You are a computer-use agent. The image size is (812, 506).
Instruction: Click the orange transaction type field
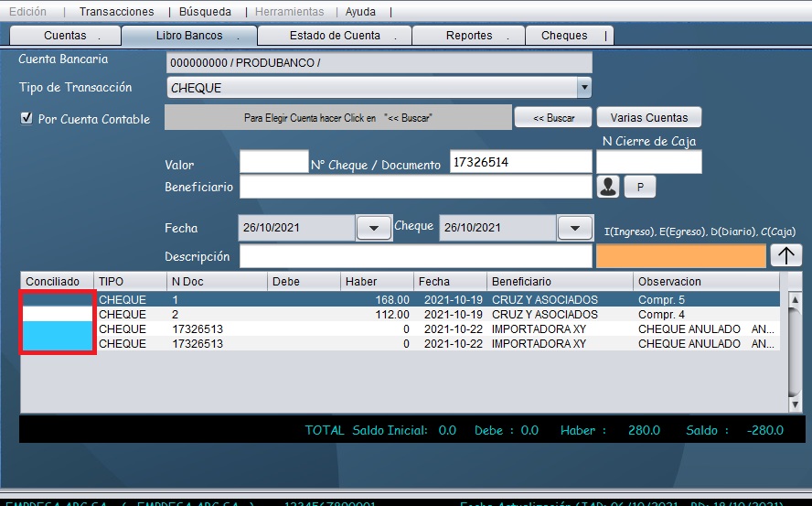click(680, 256)
